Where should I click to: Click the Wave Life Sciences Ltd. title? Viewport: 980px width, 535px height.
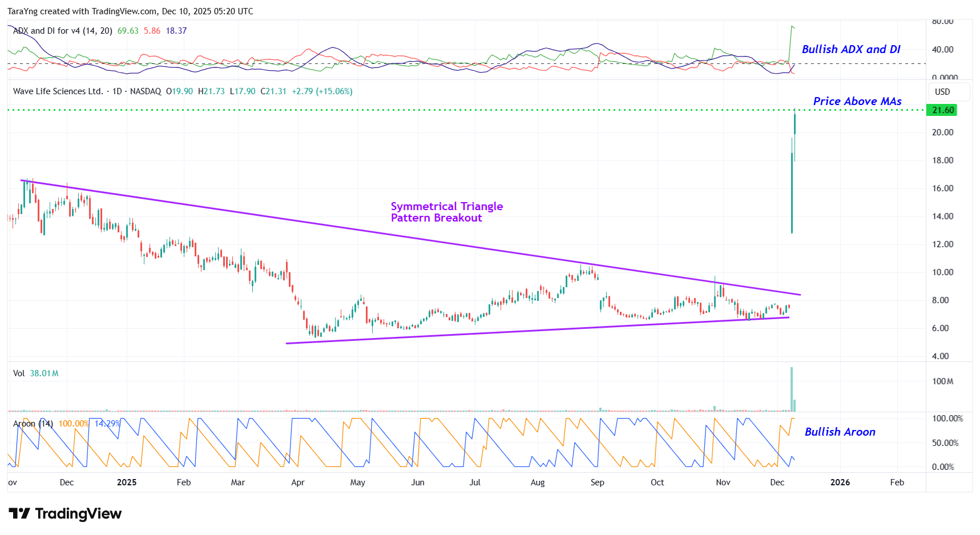click(58, 91)
